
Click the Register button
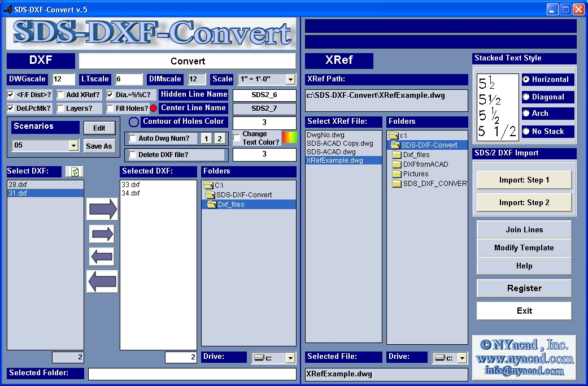click(x=524, y=288)
